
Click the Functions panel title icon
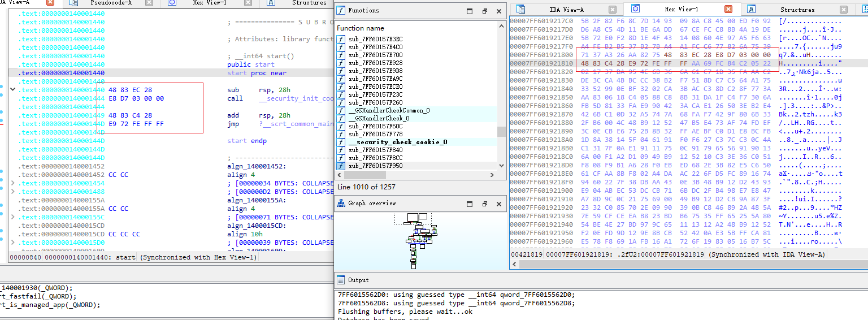tap(341, 11)
